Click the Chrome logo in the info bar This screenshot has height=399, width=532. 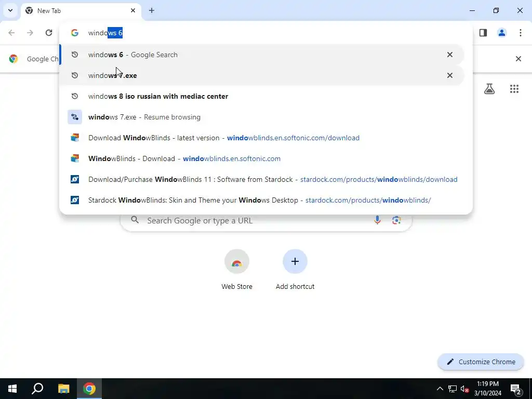point(14,59)
